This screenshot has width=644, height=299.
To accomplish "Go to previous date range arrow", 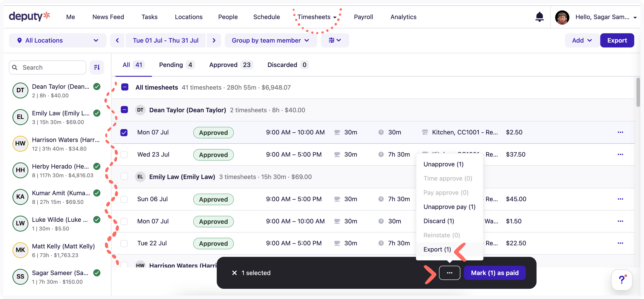I will coord(117,40).
